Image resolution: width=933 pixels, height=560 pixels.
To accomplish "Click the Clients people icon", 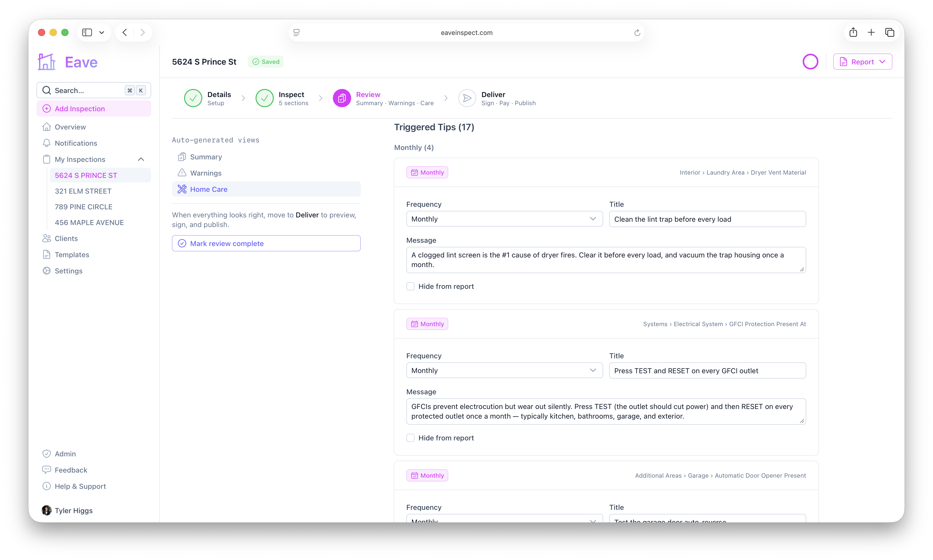I will [x=46, y=238].
